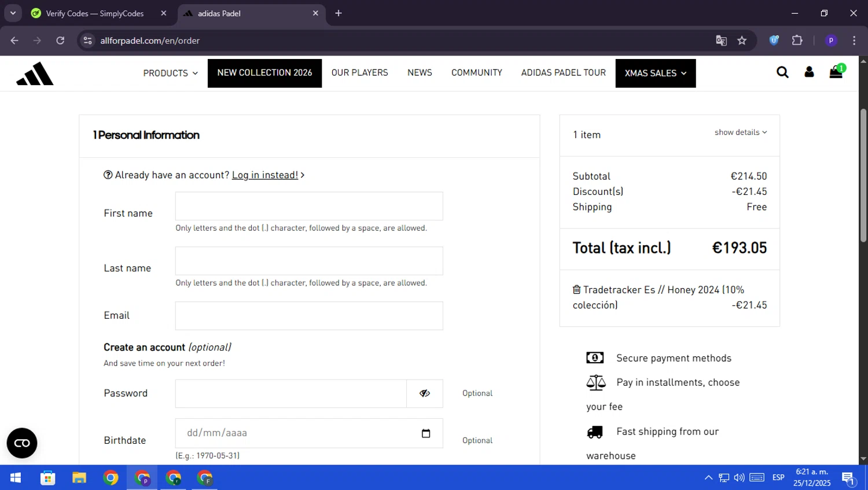Open the Bitwarden shield extension icon
This screenshot has width=868, height=490.
point(774,40)
